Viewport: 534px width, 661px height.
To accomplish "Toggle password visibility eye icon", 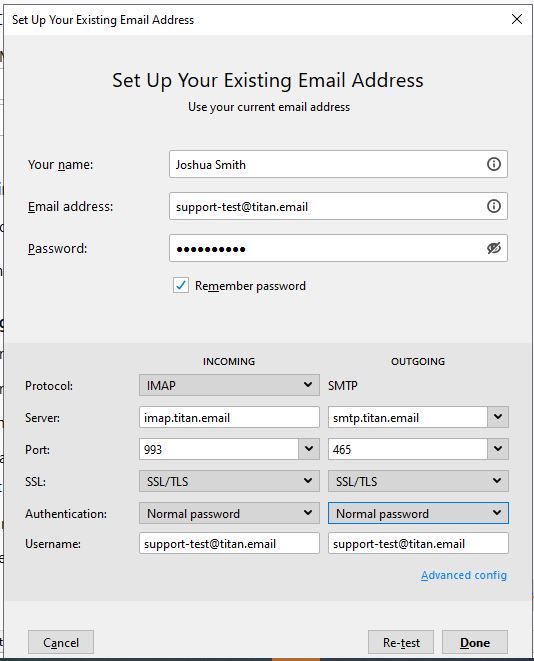I will click(494, 248).
